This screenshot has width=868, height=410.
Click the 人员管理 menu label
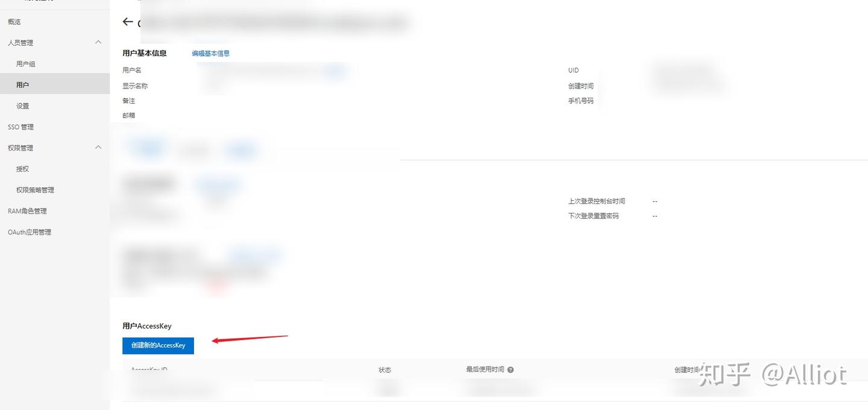click(x=20, y=43)
